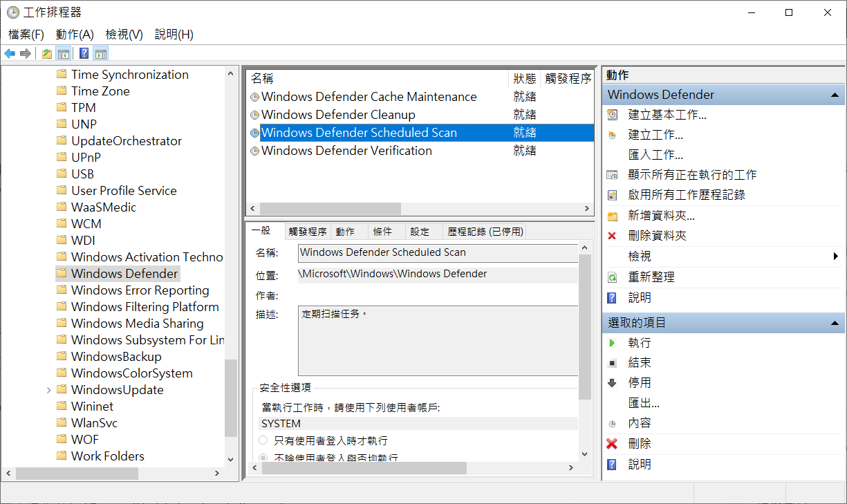The height and width of the screenshot is (504, 847).
Task: Click the down arrow 停用 icon
Action: 612,383
